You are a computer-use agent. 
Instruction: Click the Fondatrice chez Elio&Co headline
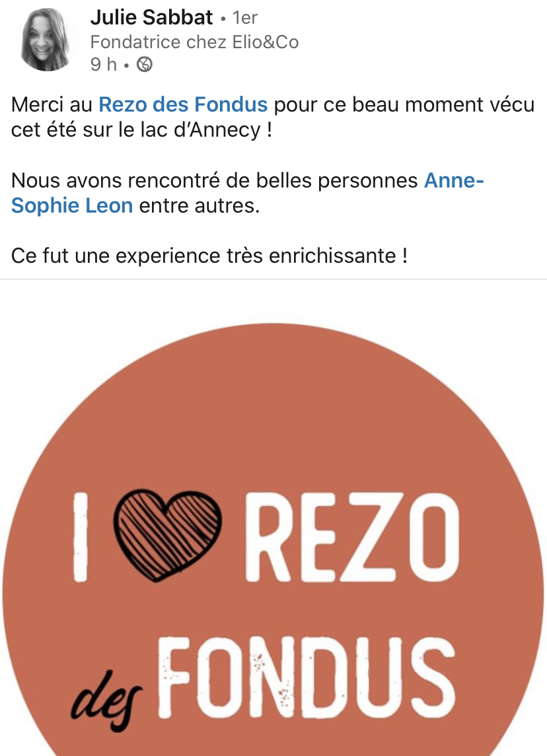(194, 42)
